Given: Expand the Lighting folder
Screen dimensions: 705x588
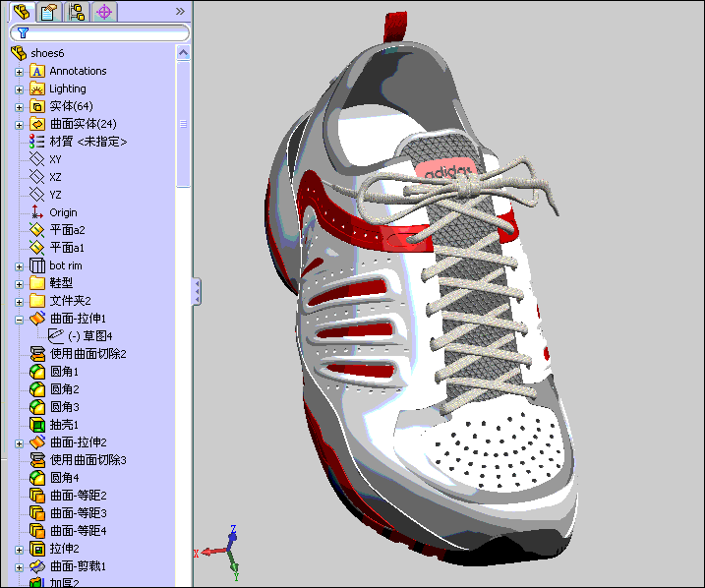Looking at the screenshot, I should (x=19, y=89).
